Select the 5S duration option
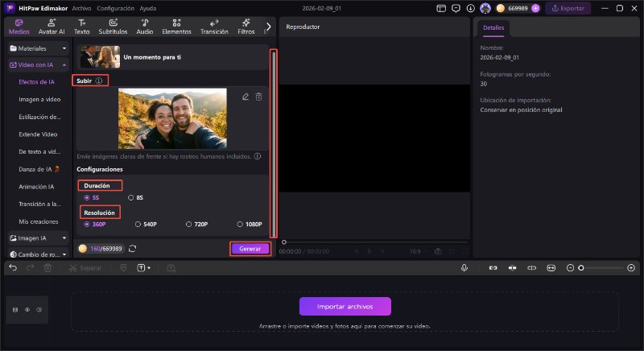The width and height of the screenshot is (644, 351). click(x=92, y=198)
